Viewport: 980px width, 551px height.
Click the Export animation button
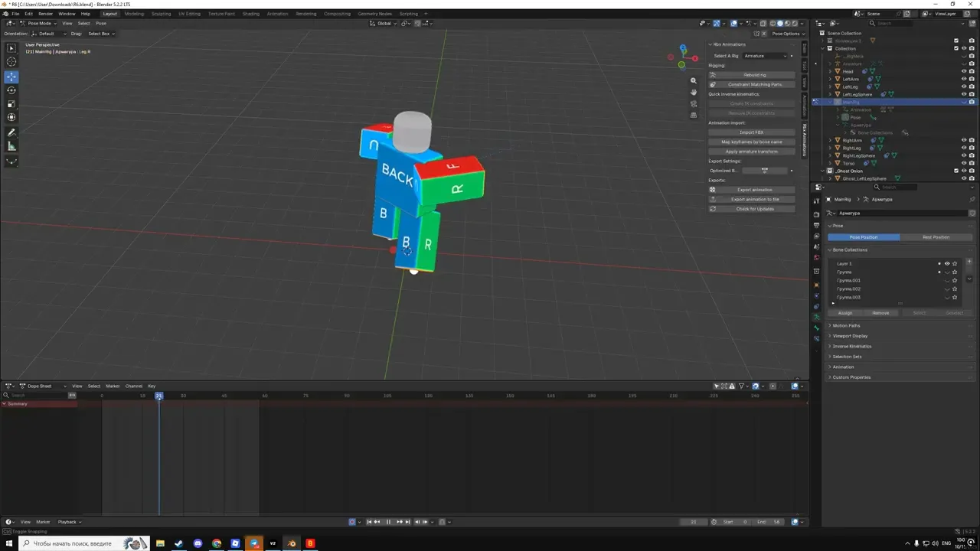click(x=752, y=190)
